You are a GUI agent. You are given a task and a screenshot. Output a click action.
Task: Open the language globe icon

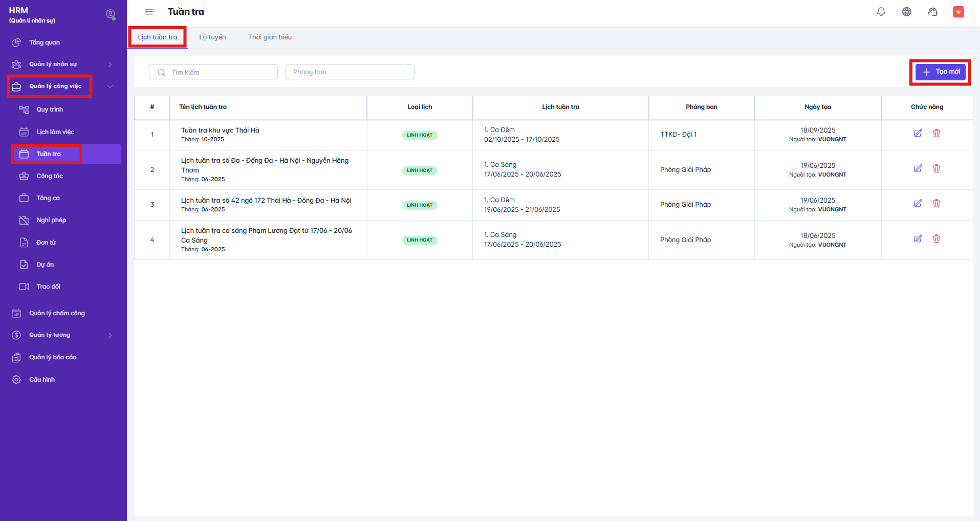pos(906,12)
